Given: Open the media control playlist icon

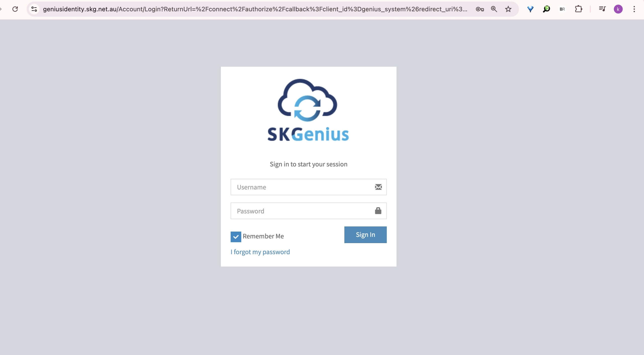Looking at the screenshot, I should pos(602,9).
